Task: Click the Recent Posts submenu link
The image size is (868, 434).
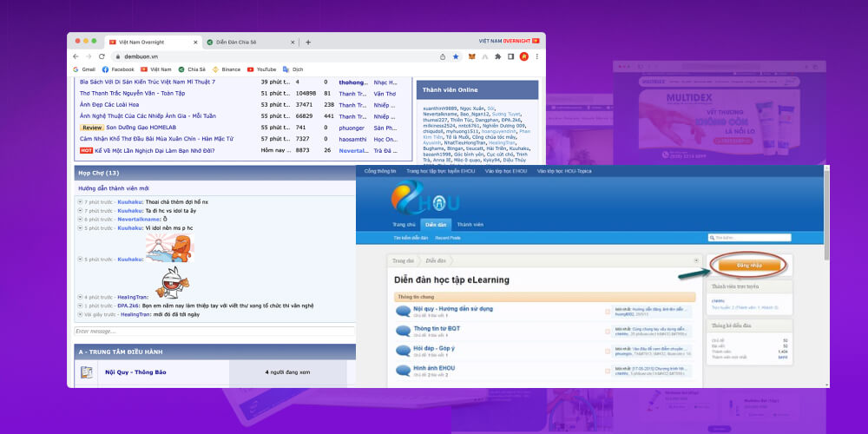Action: coord(448,238)
